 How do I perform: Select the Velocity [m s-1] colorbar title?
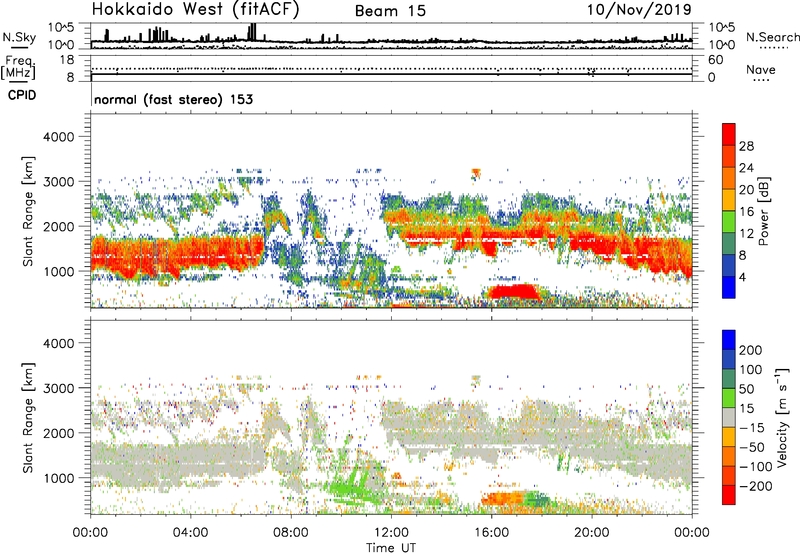point(783,418)
